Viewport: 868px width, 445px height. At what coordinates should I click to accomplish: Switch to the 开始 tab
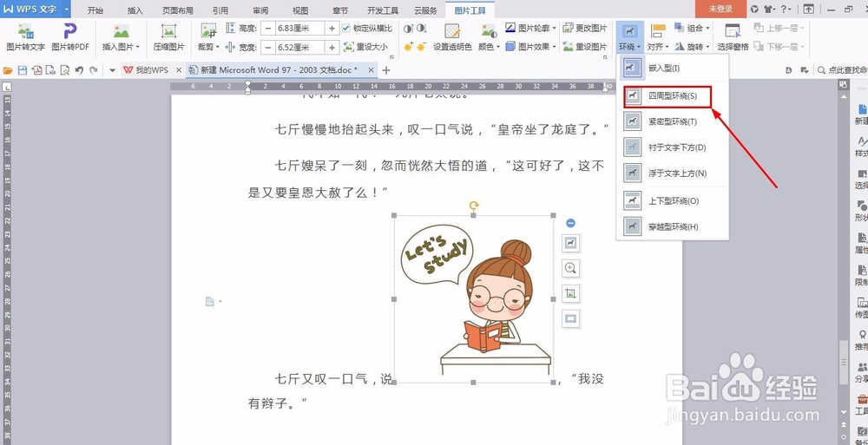click(x=95, y=10)
